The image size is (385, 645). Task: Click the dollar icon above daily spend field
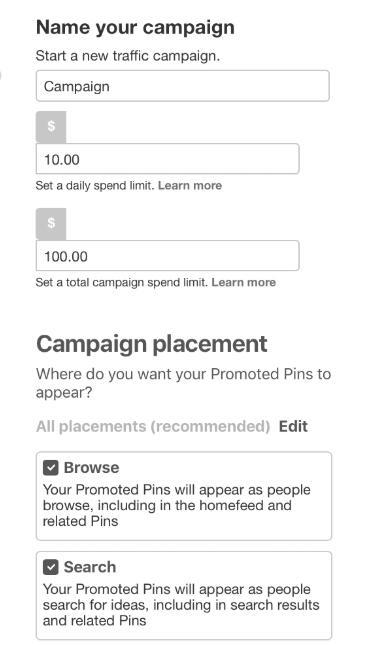pyautogui.click(x=51, y=126)
